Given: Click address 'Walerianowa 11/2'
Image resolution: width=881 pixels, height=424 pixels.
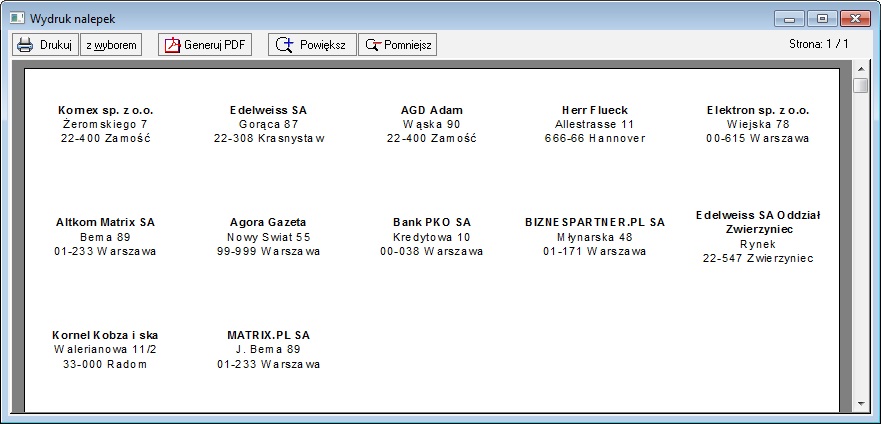Looking at the screenshot, I should click(x=105, y=349).
